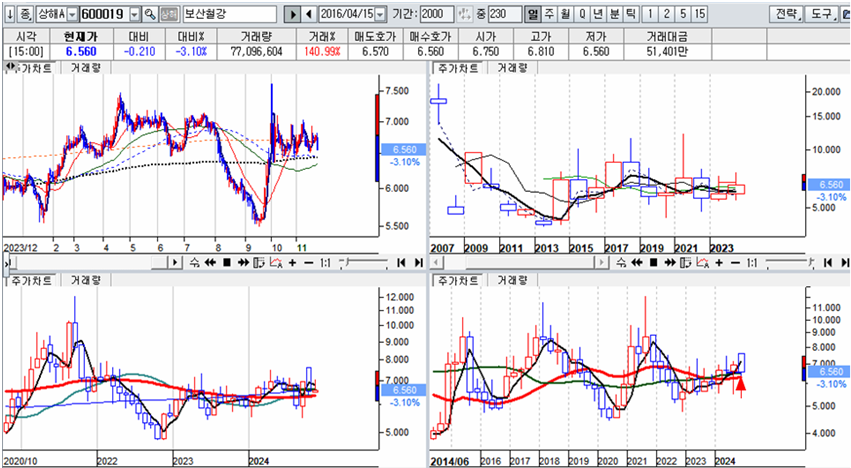Click the 도구 button
This screenshot has height=468, width=851.
click(x=823, y=15)
